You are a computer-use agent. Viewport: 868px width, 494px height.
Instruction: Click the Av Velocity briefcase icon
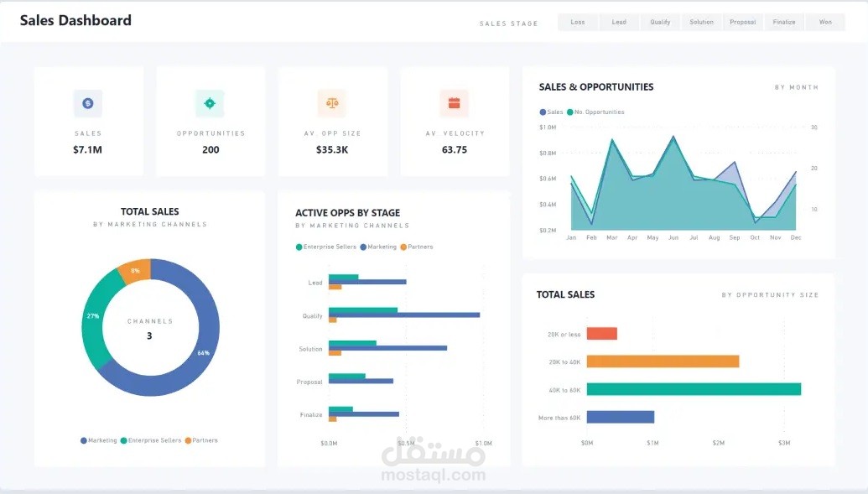(x=454, y=103)
